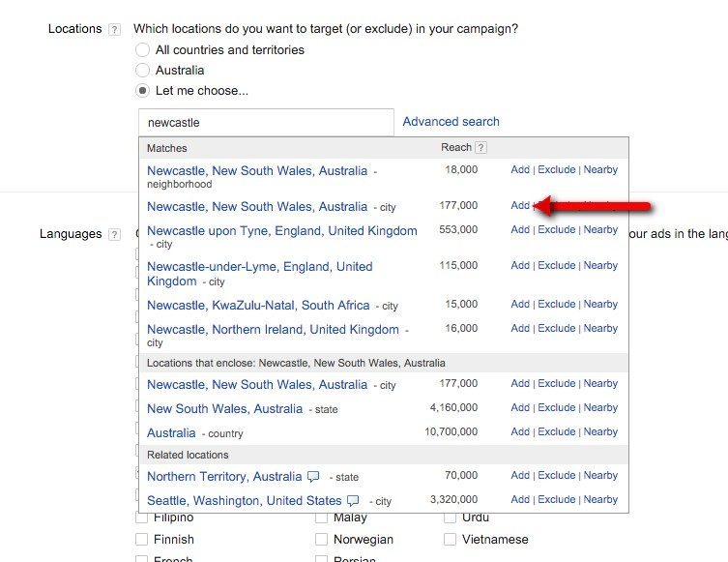The image size is (728, 562).
Task: Tick the Finnish language checkbox
Action: click(141, 539)
